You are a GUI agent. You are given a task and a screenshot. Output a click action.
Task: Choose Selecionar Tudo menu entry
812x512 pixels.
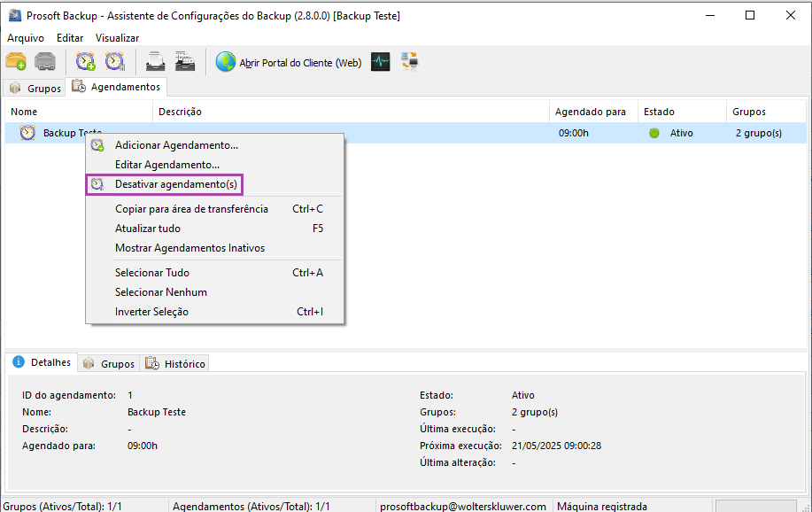(214, 273)
